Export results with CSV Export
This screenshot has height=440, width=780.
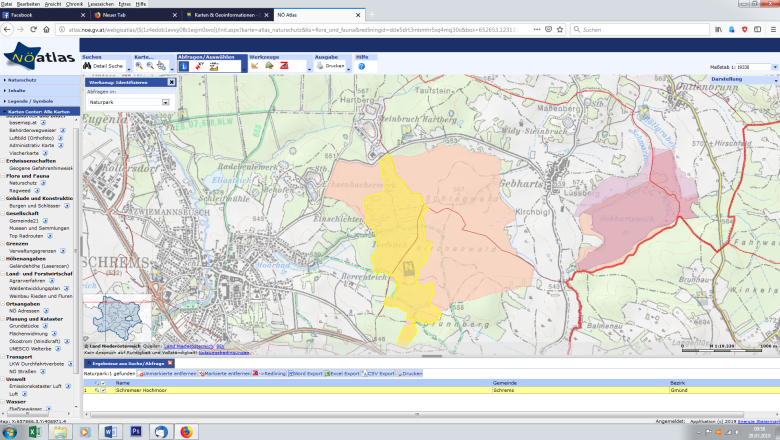(x=378, y=373)
